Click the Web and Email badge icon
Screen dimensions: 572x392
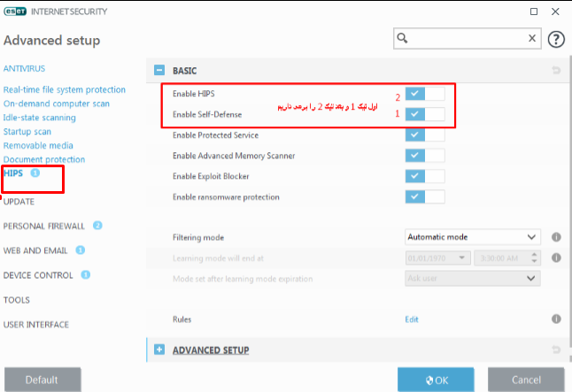pos(81,250)
